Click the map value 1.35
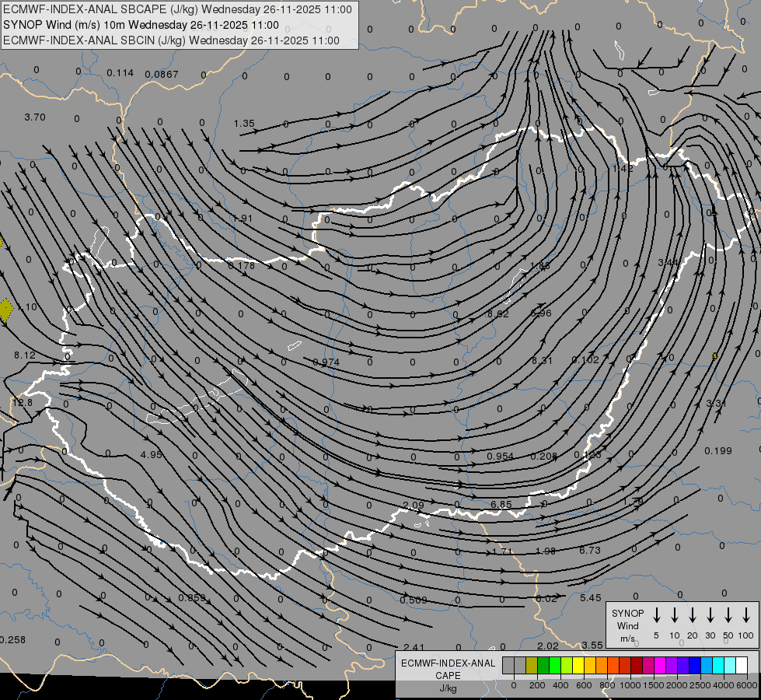 pos(244,124)
